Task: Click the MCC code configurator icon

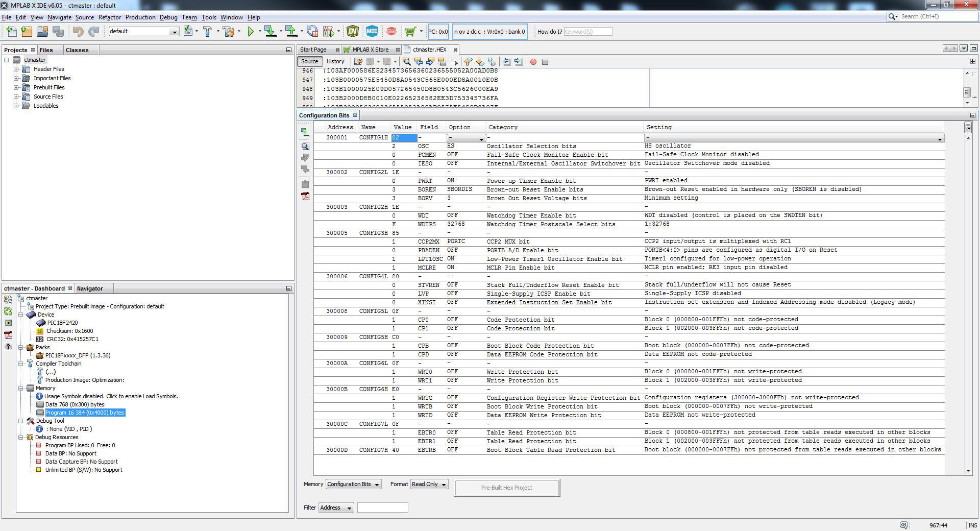Action: click(372, 32)
